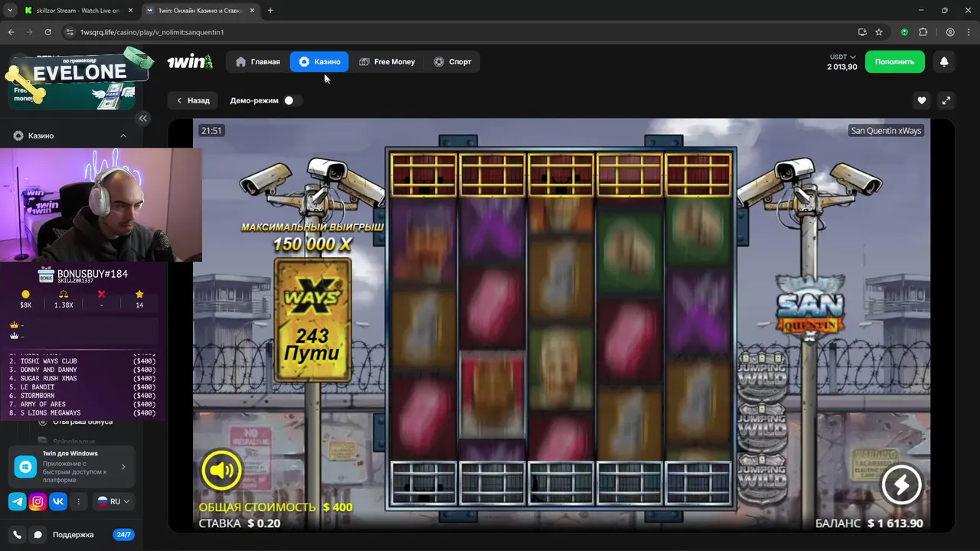980x551 pixels.
Task: Open the Chrome profile avatar
Action: (x=950, y=32)
